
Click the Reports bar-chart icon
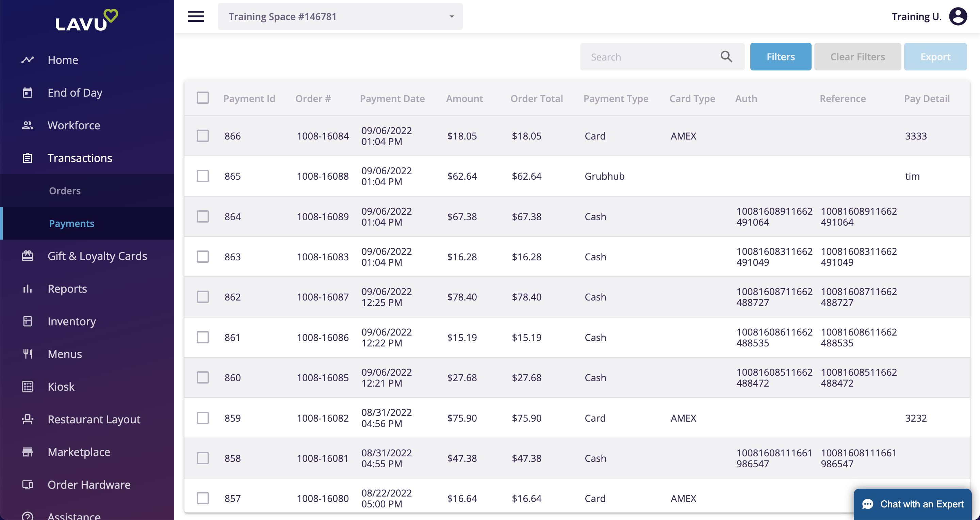click(x=27, y=289)
